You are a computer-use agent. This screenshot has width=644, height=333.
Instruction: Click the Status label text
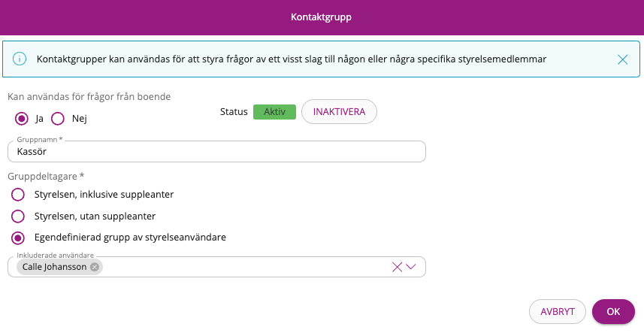click(x=234, y=112)
